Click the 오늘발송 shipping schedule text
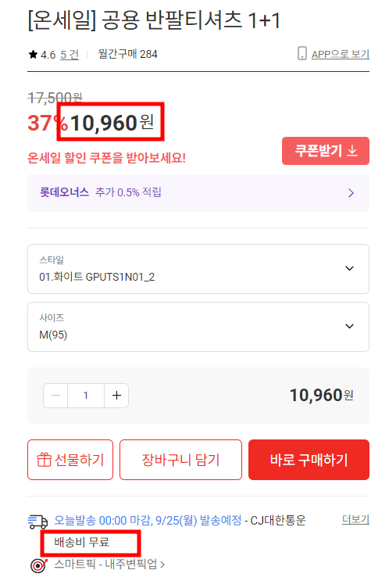This screenshot has height=588, width=389. [148, 521]
